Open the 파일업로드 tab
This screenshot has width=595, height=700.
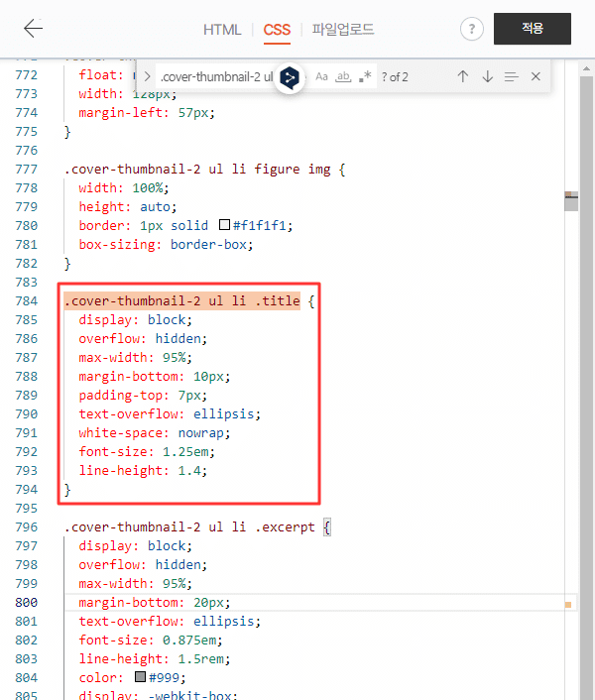tap(343, 30)
